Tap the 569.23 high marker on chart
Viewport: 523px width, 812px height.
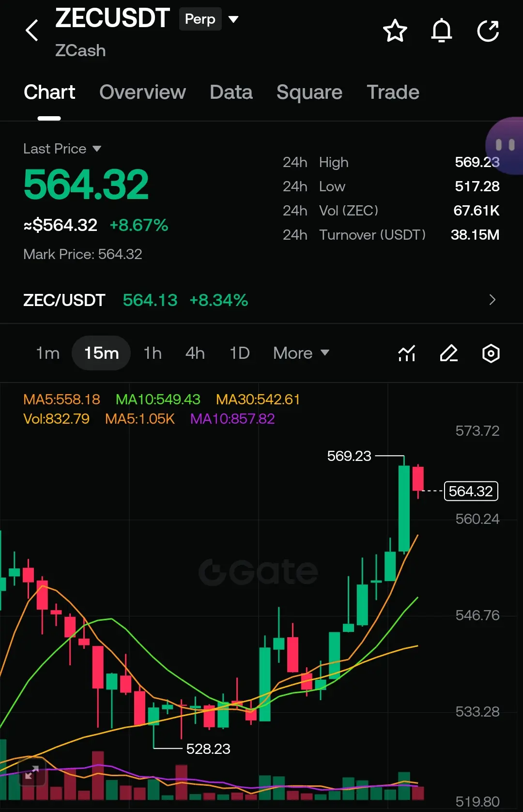pos(349,456)
